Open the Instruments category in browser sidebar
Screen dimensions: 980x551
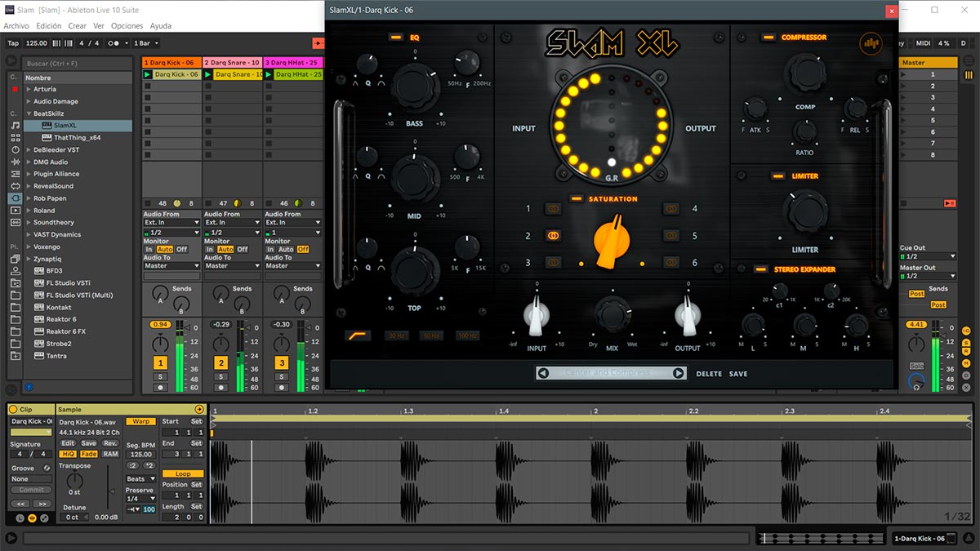16,150
